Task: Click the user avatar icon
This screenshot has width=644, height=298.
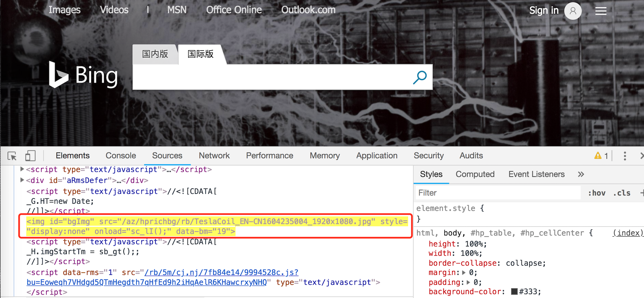Action: click(573, 11)
